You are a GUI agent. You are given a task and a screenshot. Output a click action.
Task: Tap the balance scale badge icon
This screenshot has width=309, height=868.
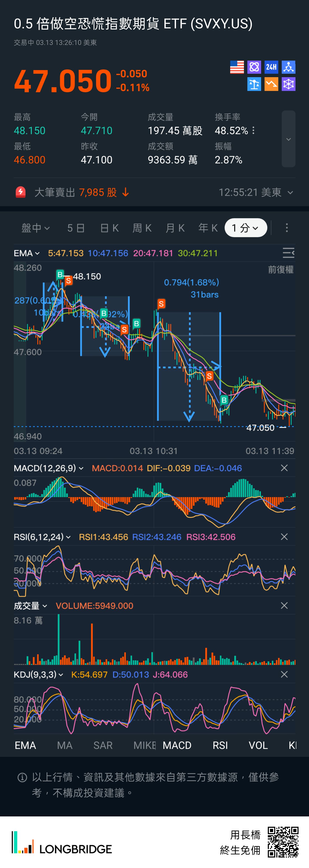point(254,84)
